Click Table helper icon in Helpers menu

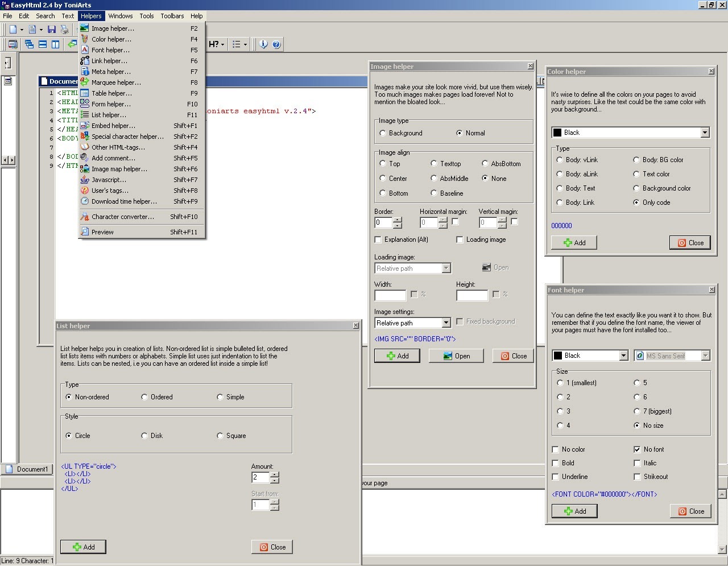tap(85, 93)
